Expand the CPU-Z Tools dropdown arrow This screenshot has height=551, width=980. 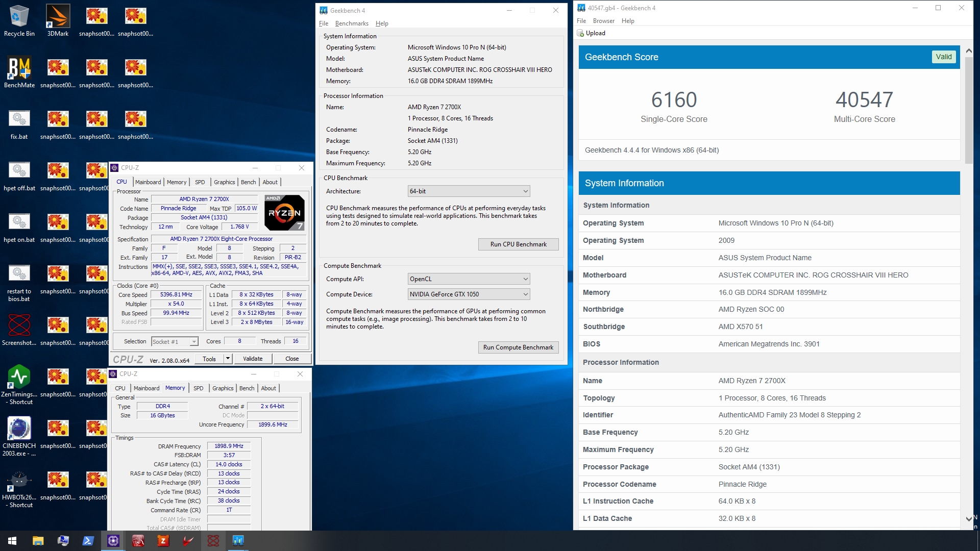(228, 359)
